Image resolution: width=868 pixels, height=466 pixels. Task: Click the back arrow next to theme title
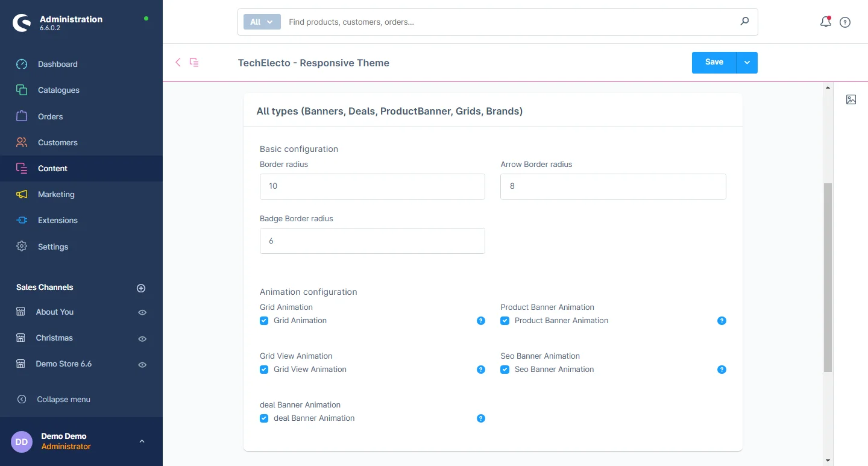coord(178,62)
